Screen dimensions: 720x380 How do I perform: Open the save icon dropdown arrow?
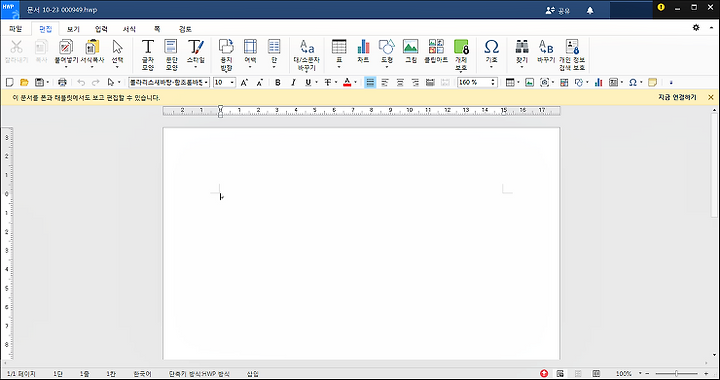(48, 83)
